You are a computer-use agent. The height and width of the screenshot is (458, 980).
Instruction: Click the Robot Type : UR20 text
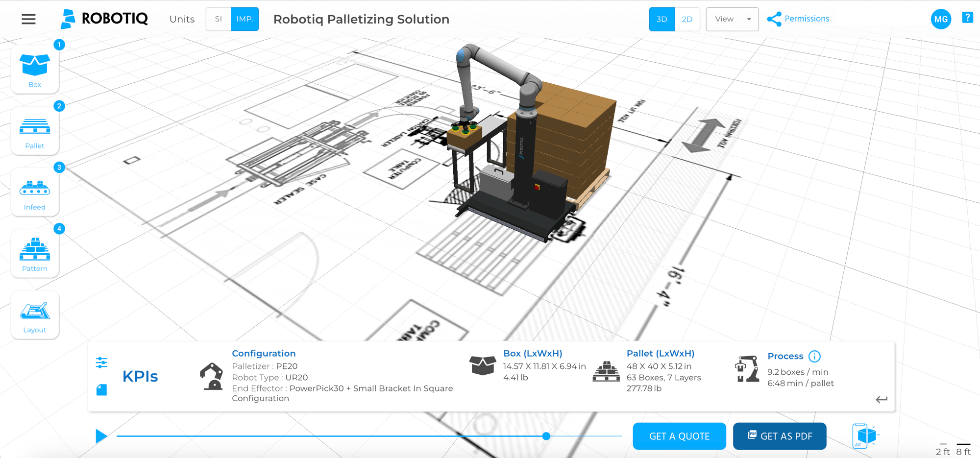[269, 377]
